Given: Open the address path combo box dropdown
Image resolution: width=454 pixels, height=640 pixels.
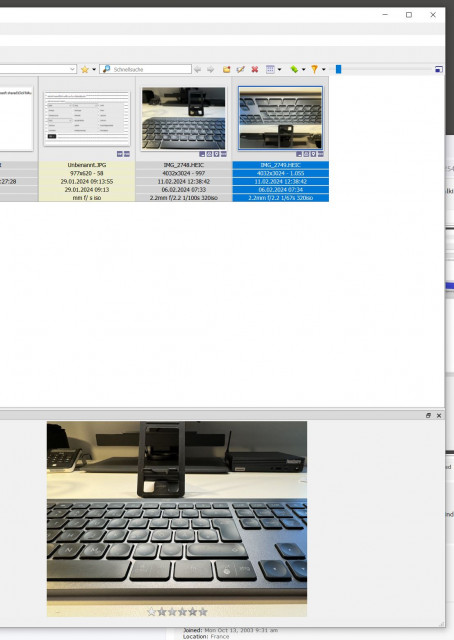Looking at the screenshot, I should tap(72, 69).
